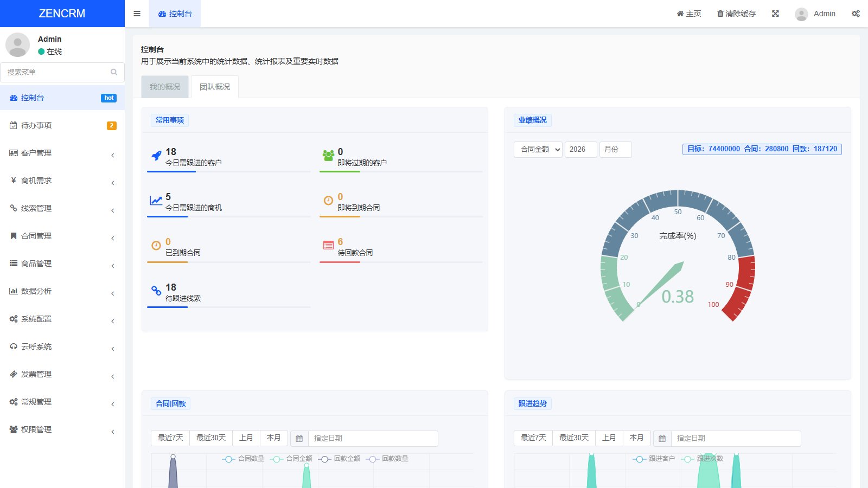This screenshot has width=868, height=488.
Task: Click the red list icon for 待回款合同
Action: coord(328,246)
